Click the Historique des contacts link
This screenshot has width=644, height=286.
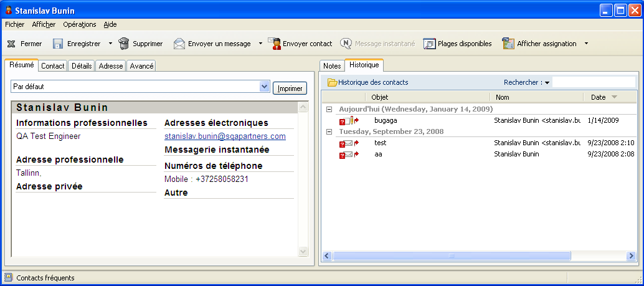click(x=373, y=83)
